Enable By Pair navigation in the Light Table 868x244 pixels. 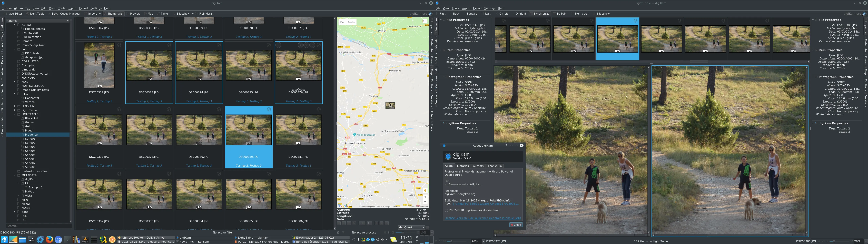(x=561, y=14)
